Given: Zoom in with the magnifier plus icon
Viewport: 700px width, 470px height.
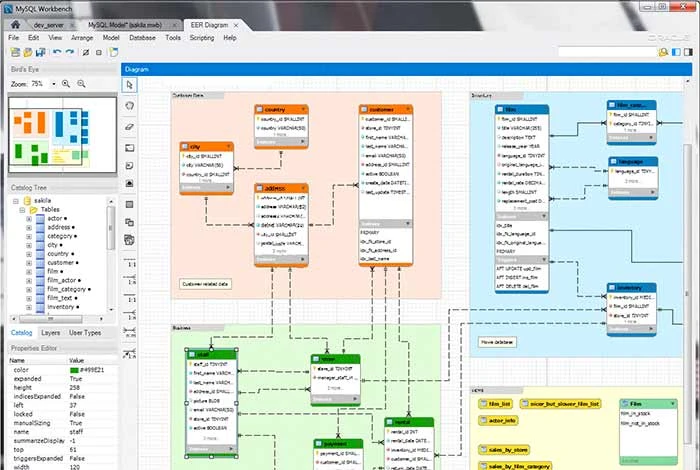Looking at the screenshot, I should (66, 83).
